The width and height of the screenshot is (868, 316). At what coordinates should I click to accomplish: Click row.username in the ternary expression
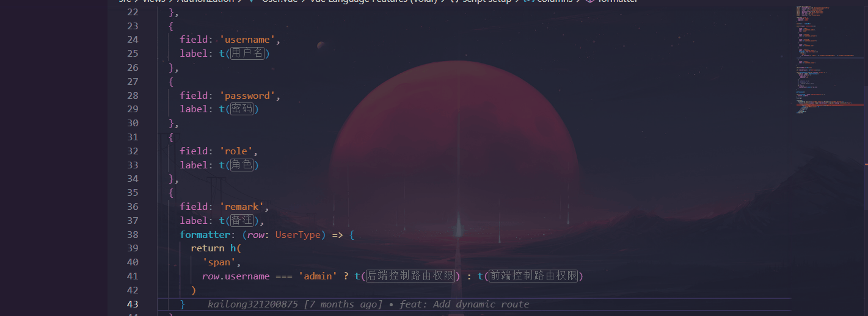[236, 276]
